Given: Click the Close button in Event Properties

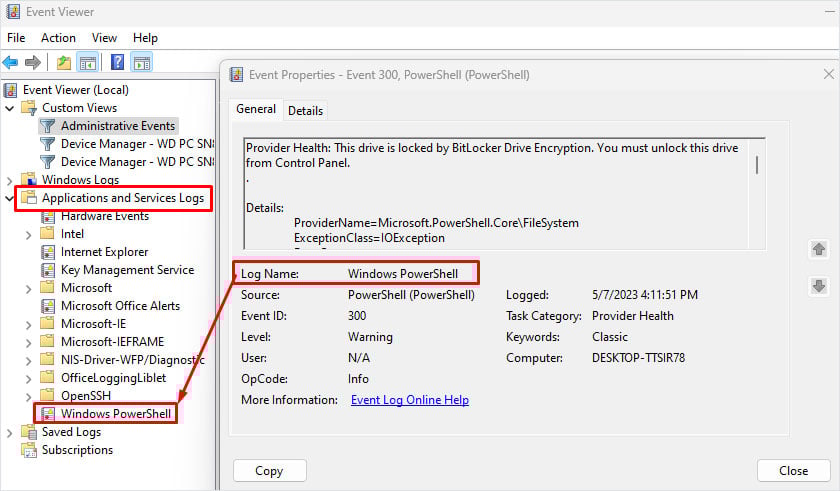Looking at the screenshot, I should [x=793, y=471].
